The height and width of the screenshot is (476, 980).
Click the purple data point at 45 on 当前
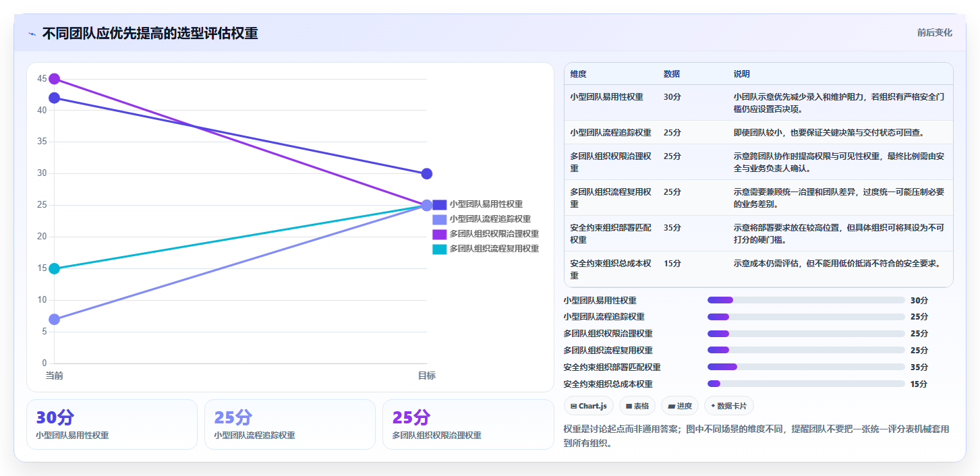click(x=55, y=79)
